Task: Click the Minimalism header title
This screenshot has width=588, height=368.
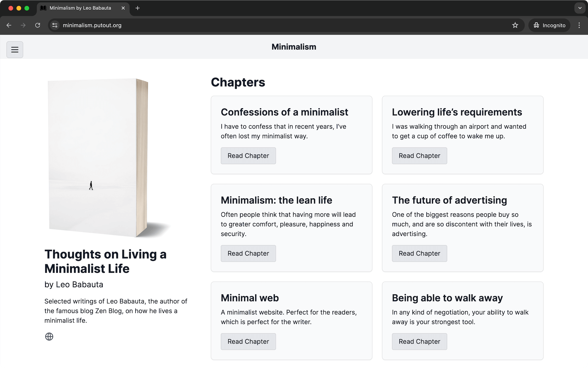Action: (294, 47)
